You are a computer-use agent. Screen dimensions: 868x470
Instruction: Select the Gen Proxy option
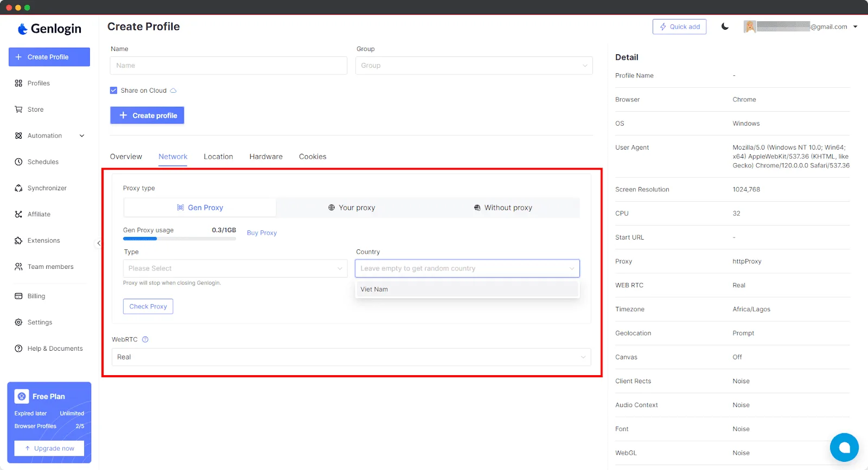[200, 208]
